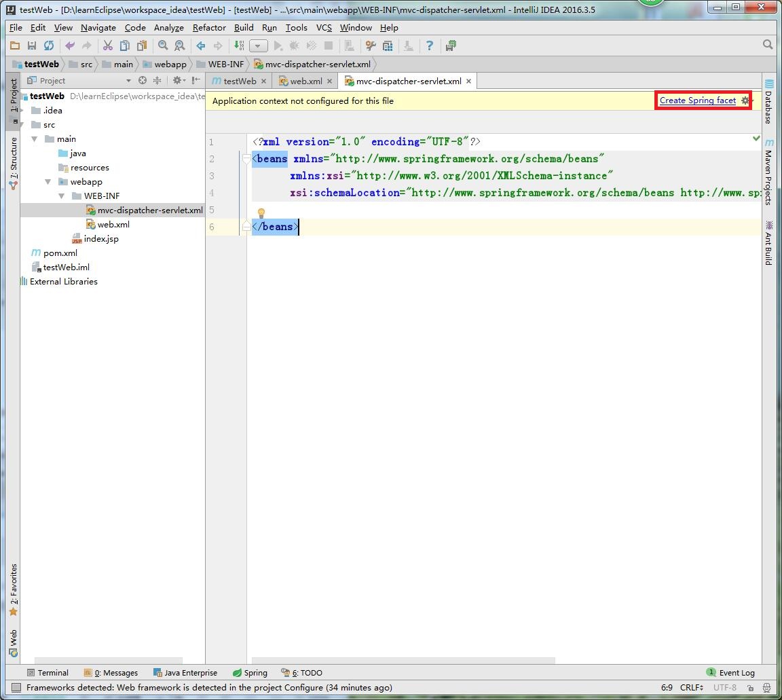Open the VCS menu
This screenshot has width=782, height=700.
[x=324, y=27]
